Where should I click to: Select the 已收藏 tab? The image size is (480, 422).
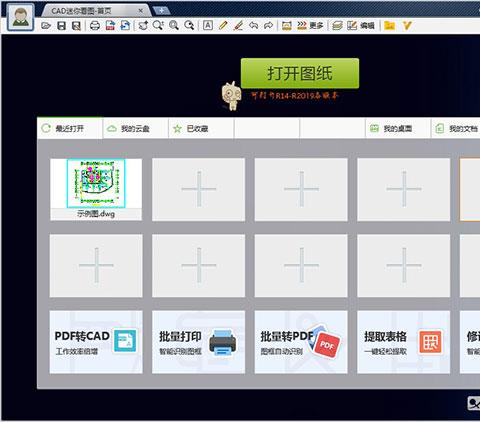pyautogui.click(x=201, y=128)
